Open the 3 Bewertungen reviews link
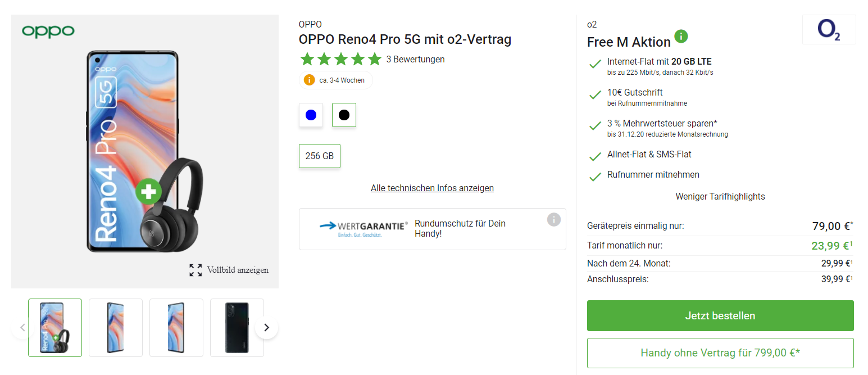This screenshot has width=868, height=375. tap(415, 59)
